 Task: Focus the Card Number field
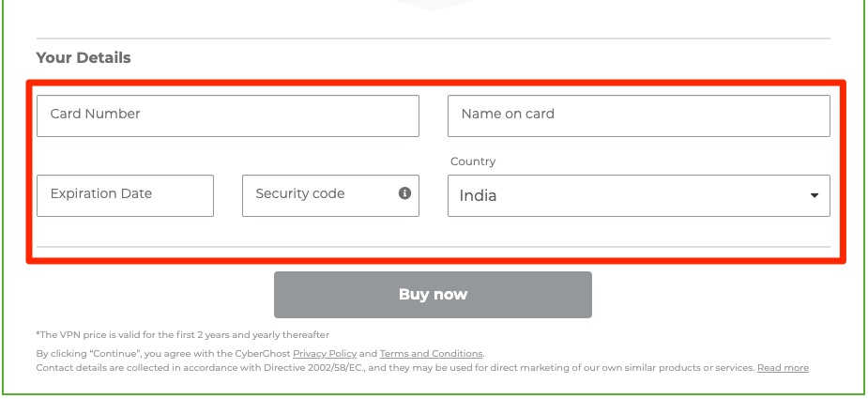(x=227, y=115)
